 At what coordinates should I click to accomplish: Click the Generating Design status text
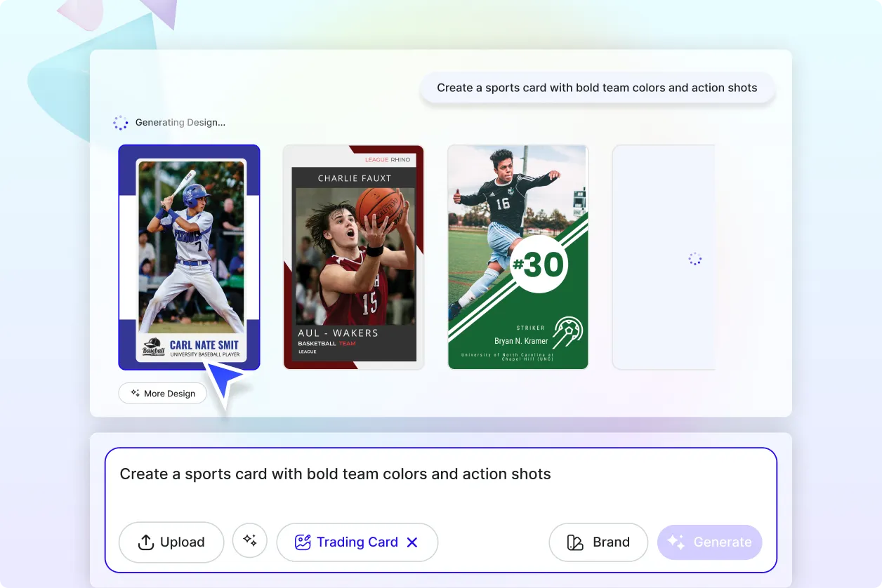(180, 122)
